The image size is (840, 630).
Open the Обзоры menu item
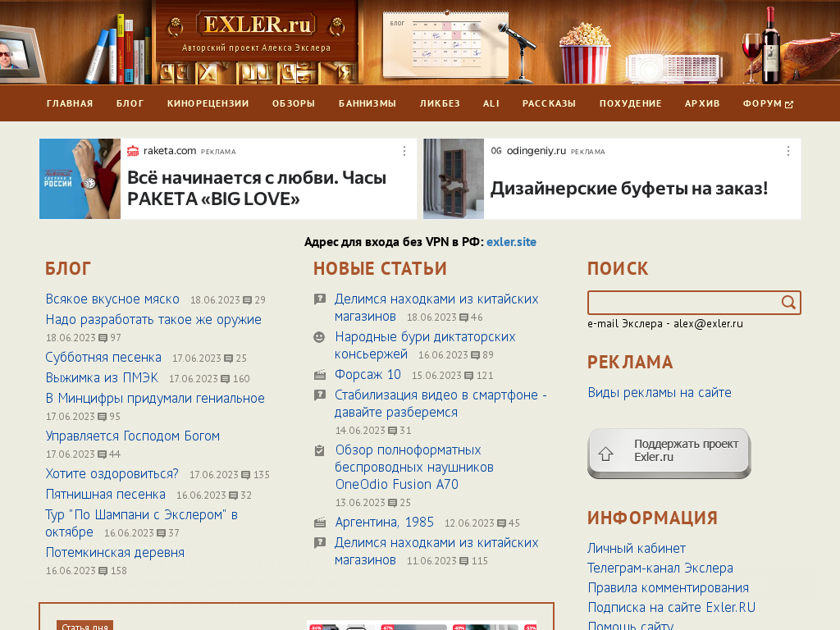coord(294,103)
